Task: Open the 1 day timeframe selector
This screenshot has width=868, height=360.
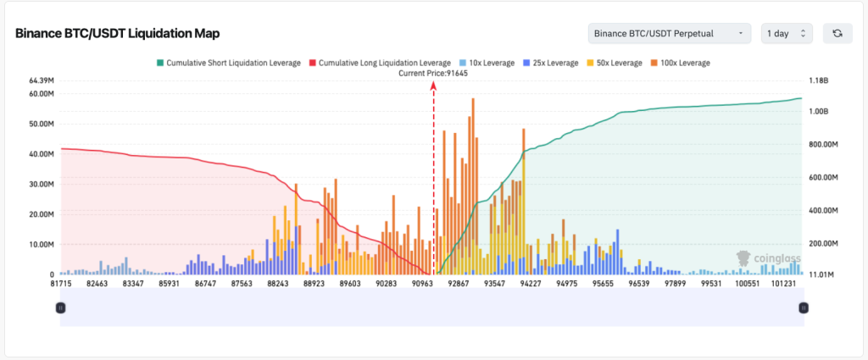Action: [787, 33]
